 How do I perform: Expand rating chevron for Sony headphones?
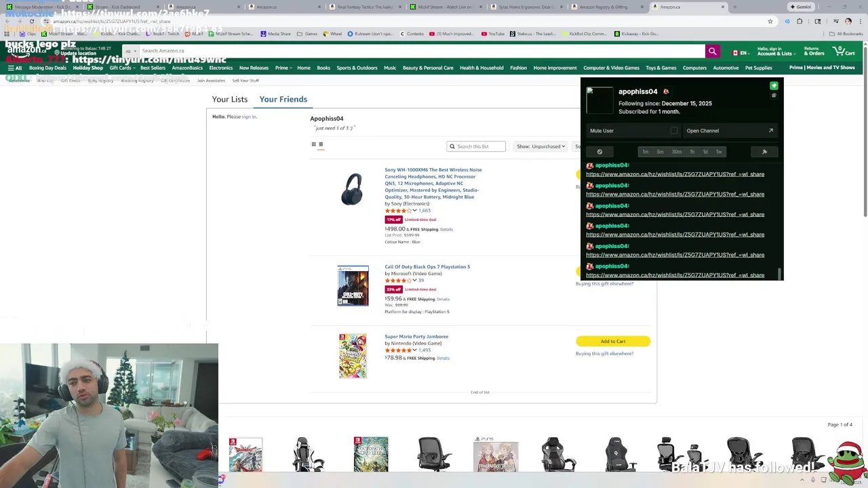pos(414,211)
